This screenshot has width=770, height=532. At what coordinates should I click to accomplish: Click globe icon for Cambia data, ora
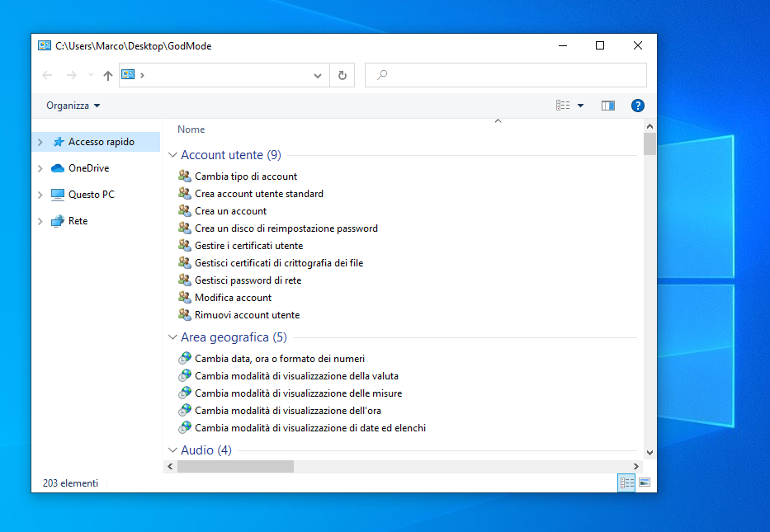(185, 358)
